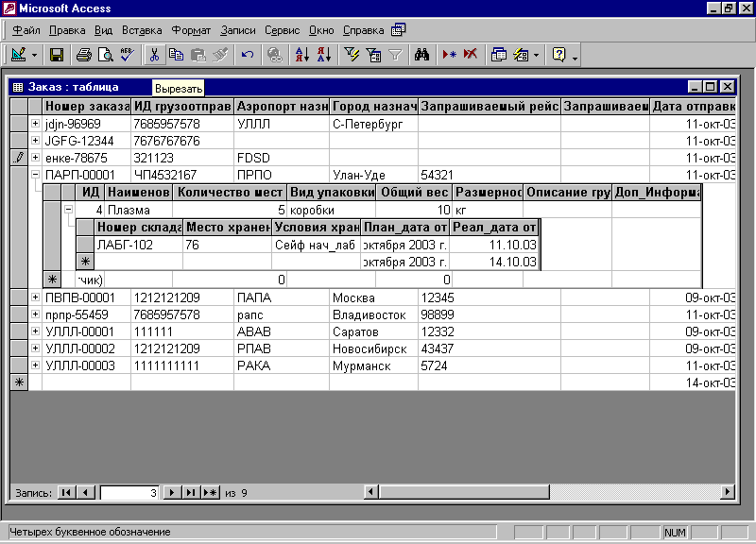Click Filter by Selection icon

(352, 55)
